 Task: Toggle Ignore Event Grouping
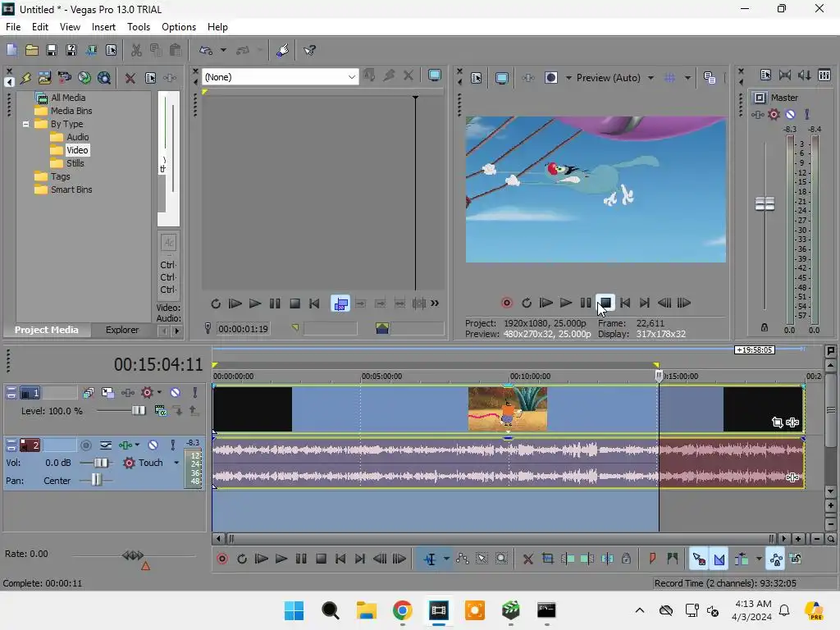(x=796, y=559)
